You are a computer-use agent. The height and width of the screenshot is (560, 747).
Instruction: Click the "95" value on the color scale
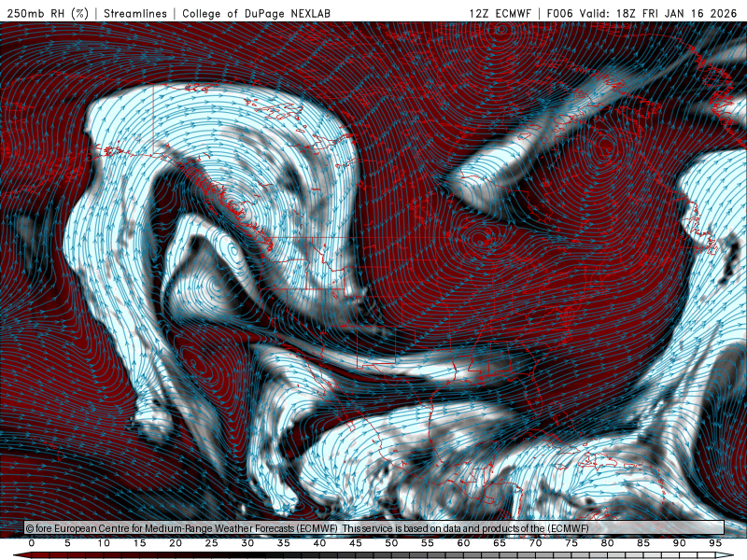pyautogui.click(x=714, y=543)
